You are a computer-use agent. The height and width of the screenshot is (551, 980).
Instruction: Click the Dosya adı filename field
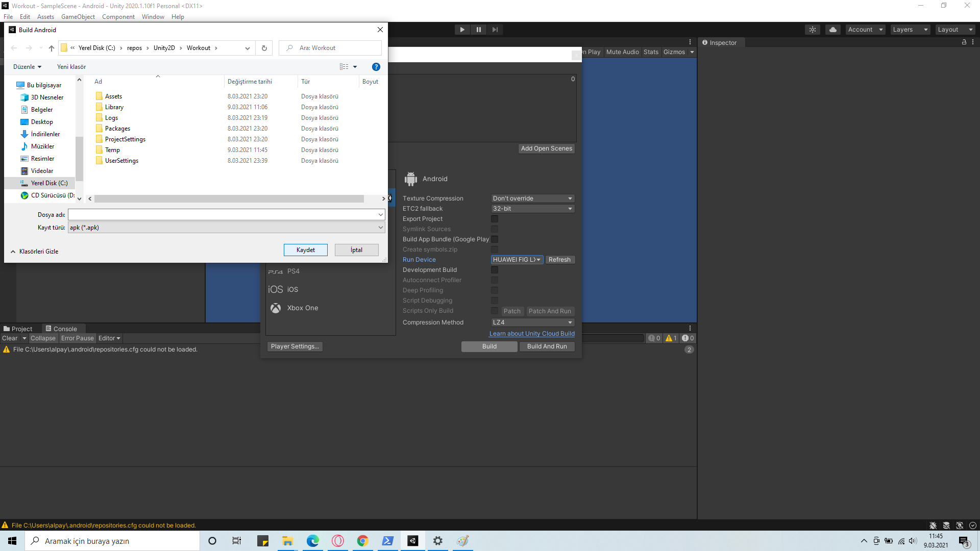point(227,215)
